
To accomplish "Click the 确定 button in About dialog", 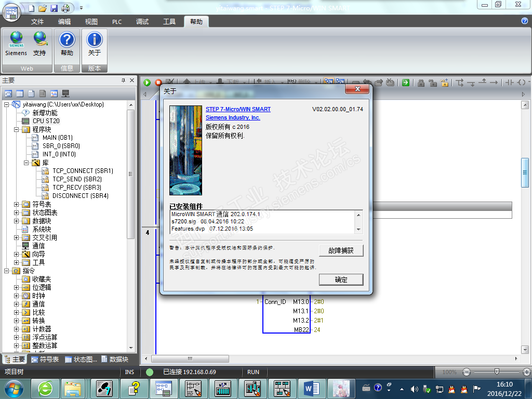I will tap(341, 280).
